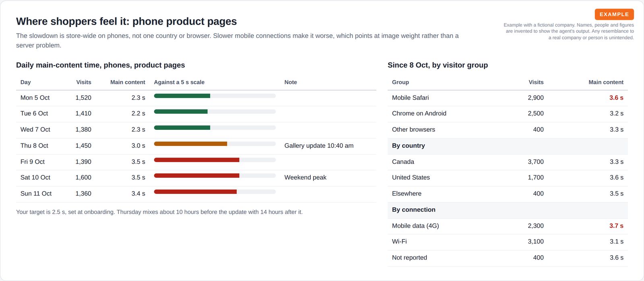Click the orange EXAMPLE badge
The width and height of the screenshot is (644, 281).
(614, 15)
